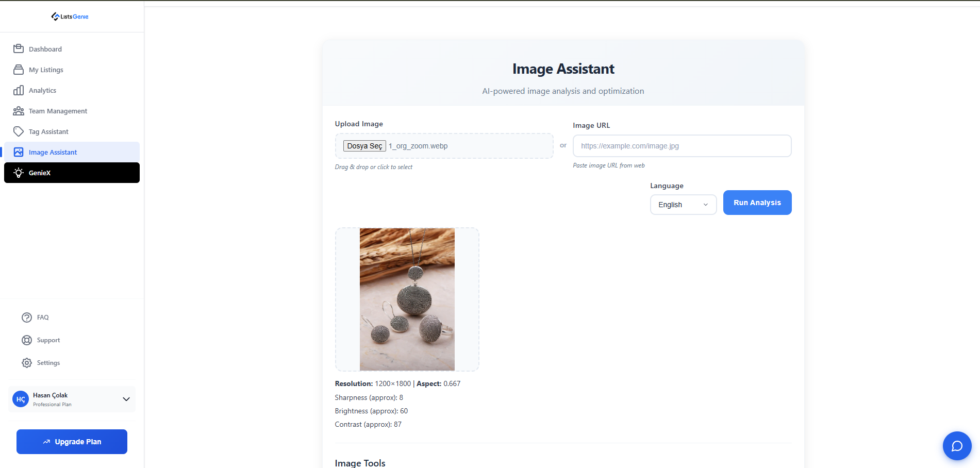Click the Tag Assistant tag icon
Image resolution: width=980 pixels, height=468 pixels.
(19, 131)
